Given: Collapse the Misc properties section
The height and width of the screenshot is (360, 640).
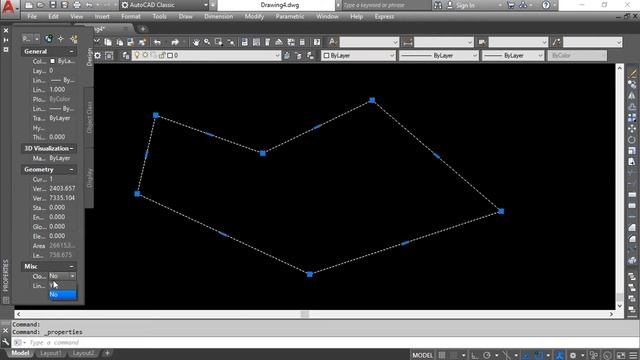Looking at the screenshot, I should 71,266.
